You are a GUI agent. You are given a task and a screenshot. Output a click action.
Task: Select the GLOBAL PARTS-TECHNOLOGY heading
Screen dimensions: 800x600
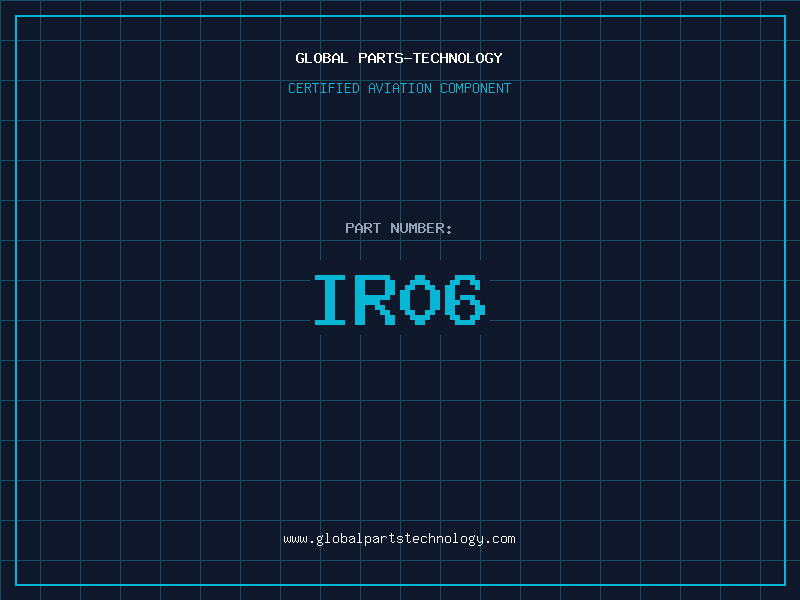click(399, 58)
